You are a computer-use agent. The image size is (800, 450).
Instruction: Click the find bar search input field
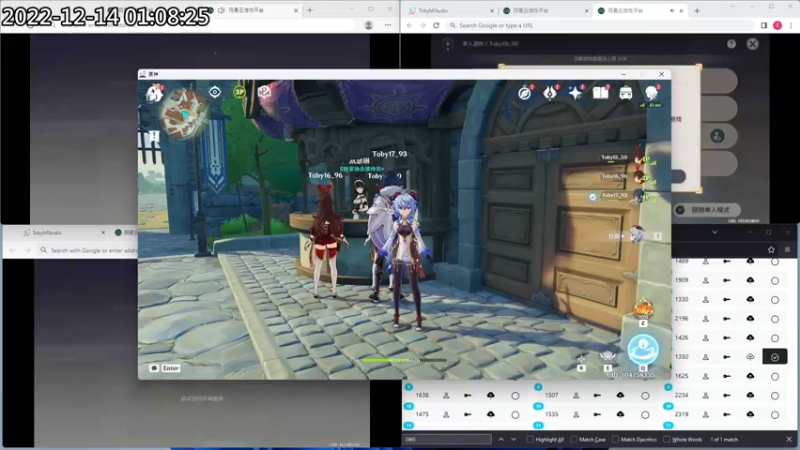tap(447, 439)
